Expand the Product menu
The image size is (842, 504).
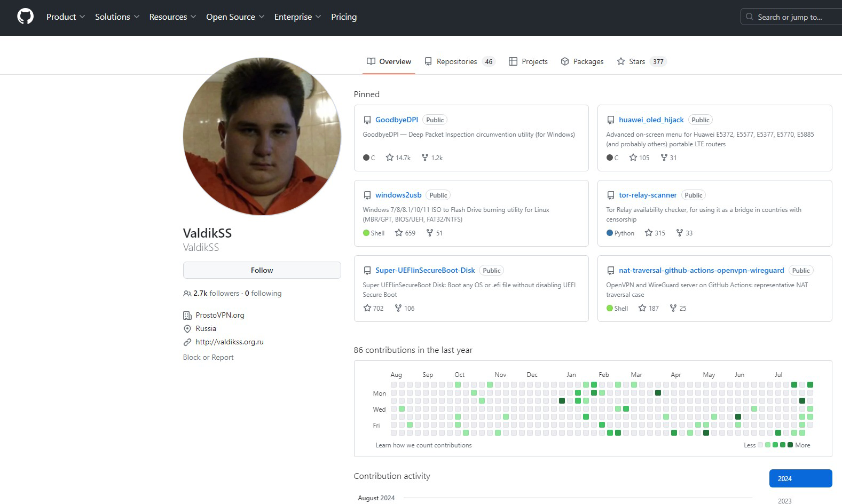pyautogui.click(x=65, y=17)
